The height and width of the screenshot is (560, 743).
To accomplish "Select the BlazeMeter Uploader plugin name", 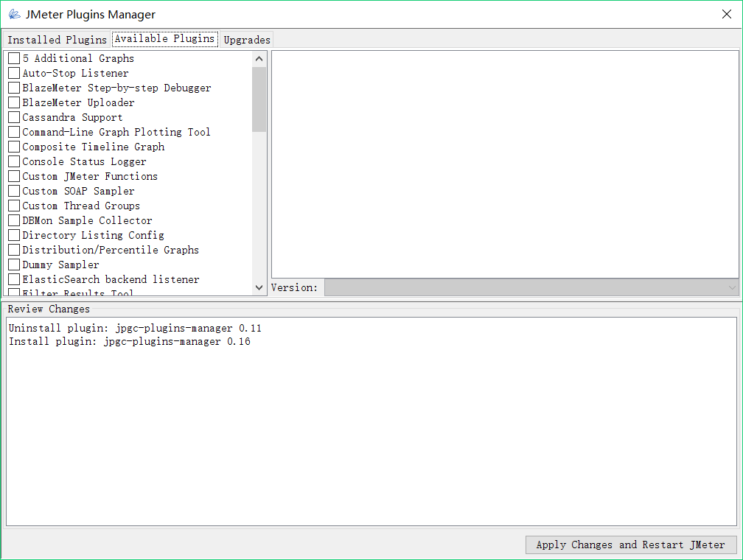I will tap(78, 102).
